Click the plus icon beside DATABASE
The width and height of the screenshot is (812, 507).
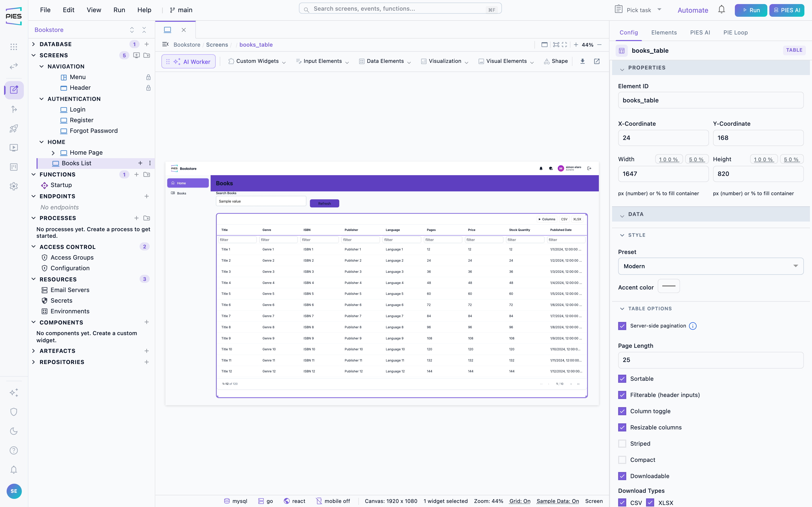tap(147, 44)
